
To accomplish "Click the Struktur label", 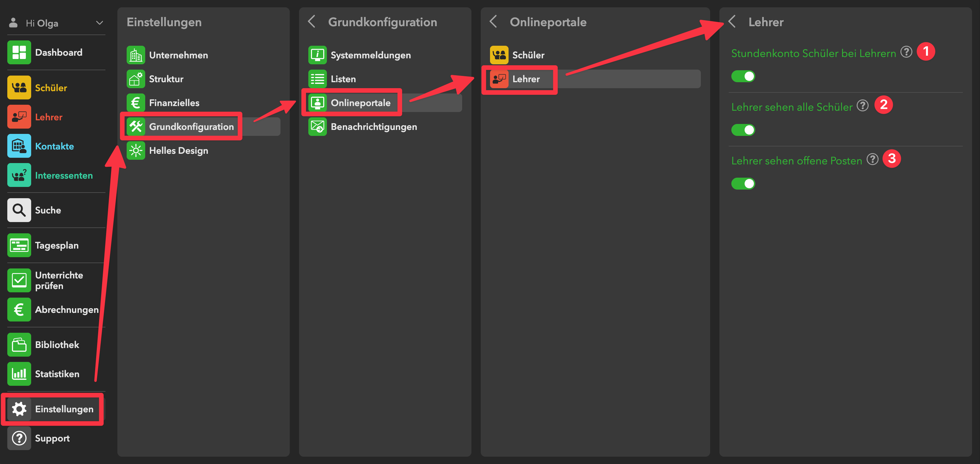I will click(166, 79).
